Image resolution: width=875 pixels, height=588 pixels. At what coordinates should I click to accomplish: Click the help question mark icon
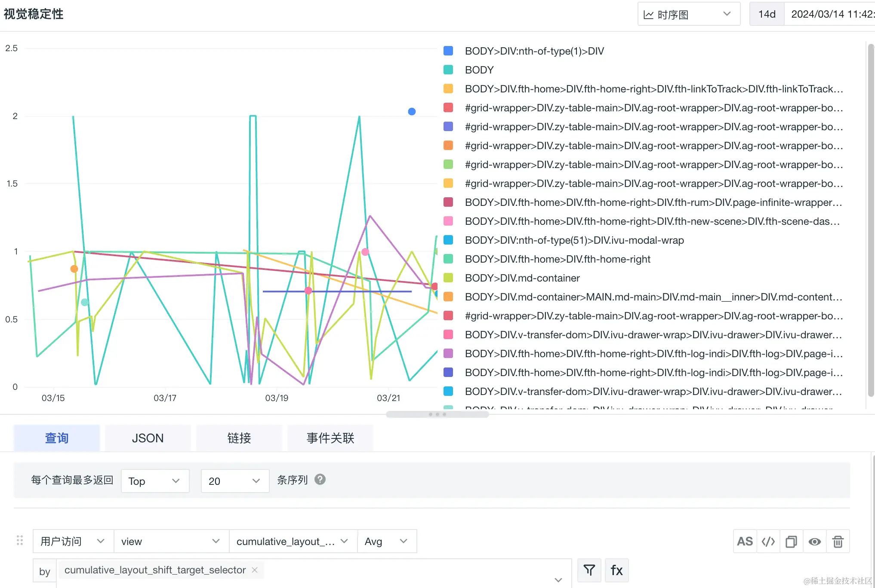tap(320, 479)
